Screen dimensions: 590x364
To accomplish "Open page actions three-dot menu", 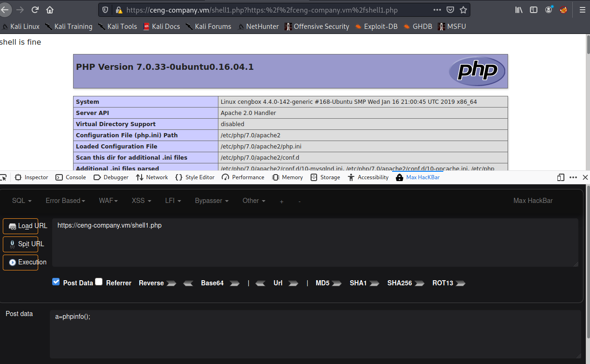I will click(437, 9).
